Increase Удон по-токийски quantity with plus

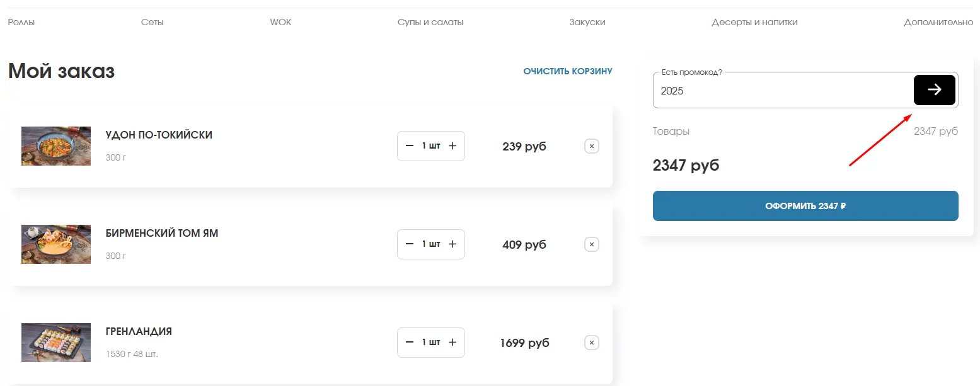(x=452, y=146)
